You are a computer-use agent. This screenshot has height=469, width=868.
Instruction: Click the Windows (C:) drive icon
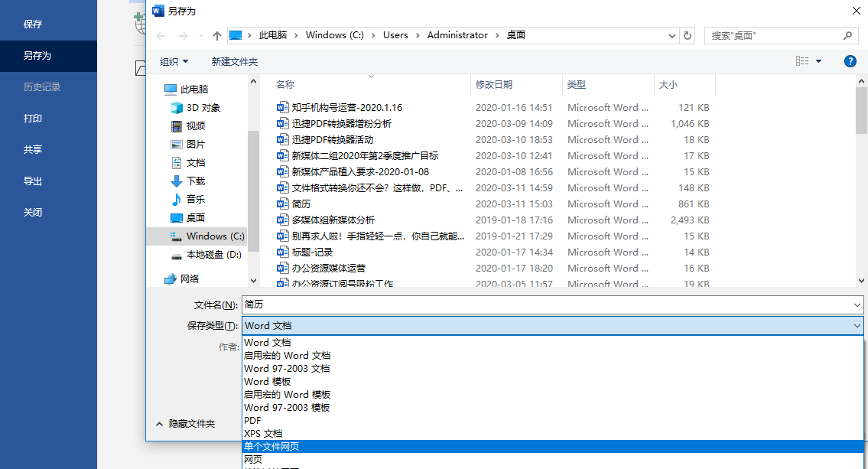[x=176, y=236]
